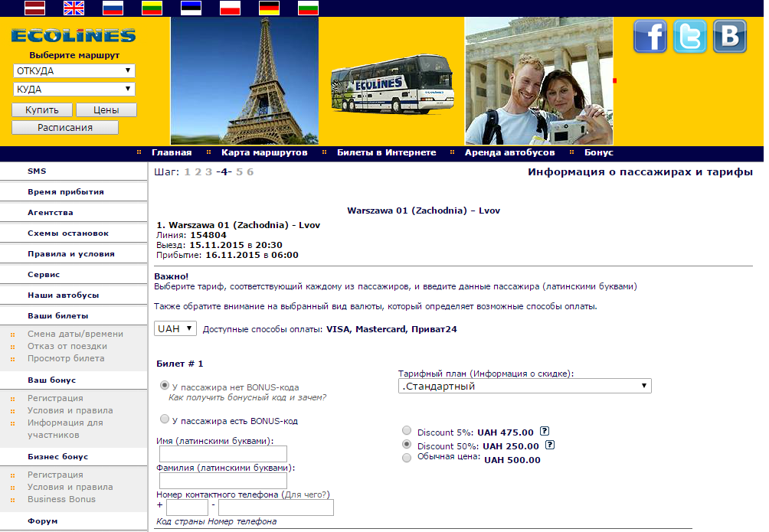Choose Обычная цена UAH 500.00 fare
769x532 pixels.
click(x=407, y=458)
